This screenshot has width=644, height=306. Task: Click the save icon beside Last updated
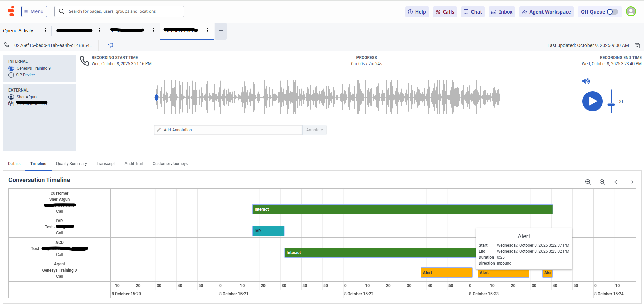[x=637, y=46]
